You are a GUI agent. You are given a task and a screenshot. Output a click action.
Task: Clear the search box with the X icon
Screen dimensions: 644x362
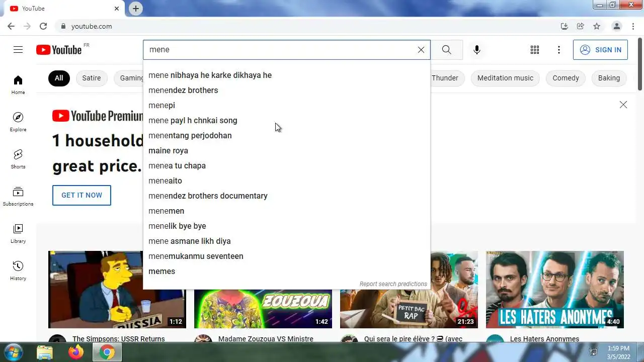pos(421,50)
